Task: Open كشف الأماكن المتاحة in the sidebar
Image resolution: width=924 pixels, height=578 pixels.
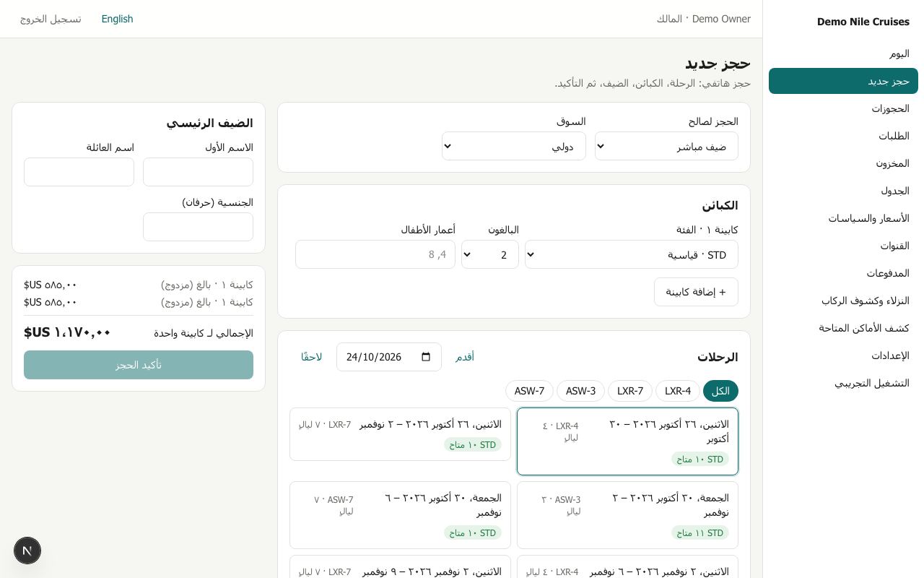Action: 843,328
